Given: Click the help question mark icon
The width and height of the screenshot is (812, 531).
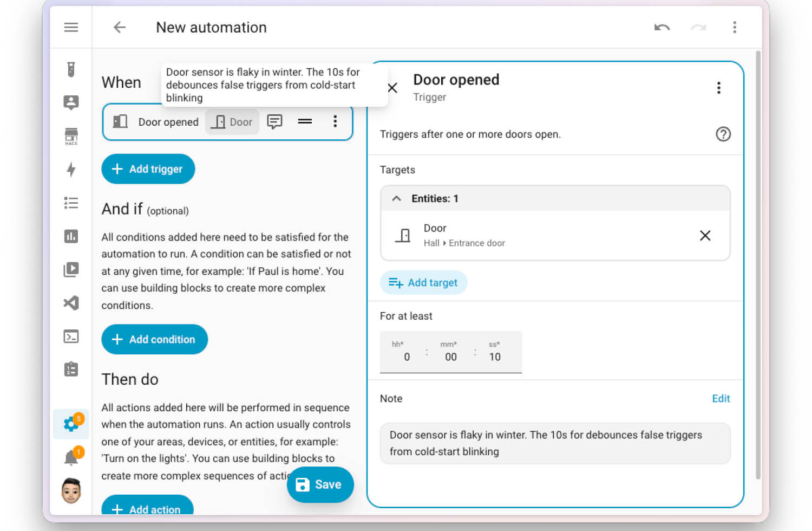Looking at the screenshot, I should tap(723, 134).
